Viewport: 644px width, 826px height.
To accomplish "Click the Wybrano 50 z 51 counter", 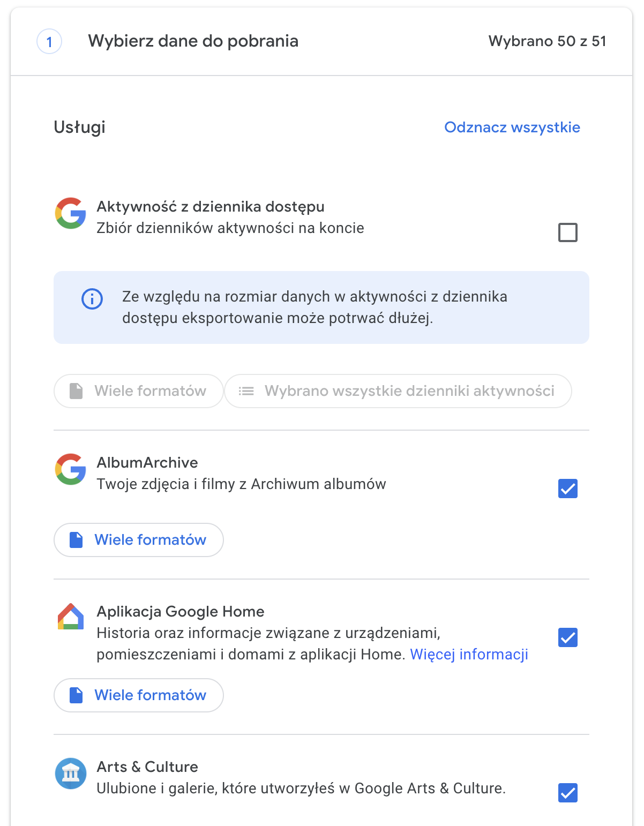I will click(x=547, y=41).
